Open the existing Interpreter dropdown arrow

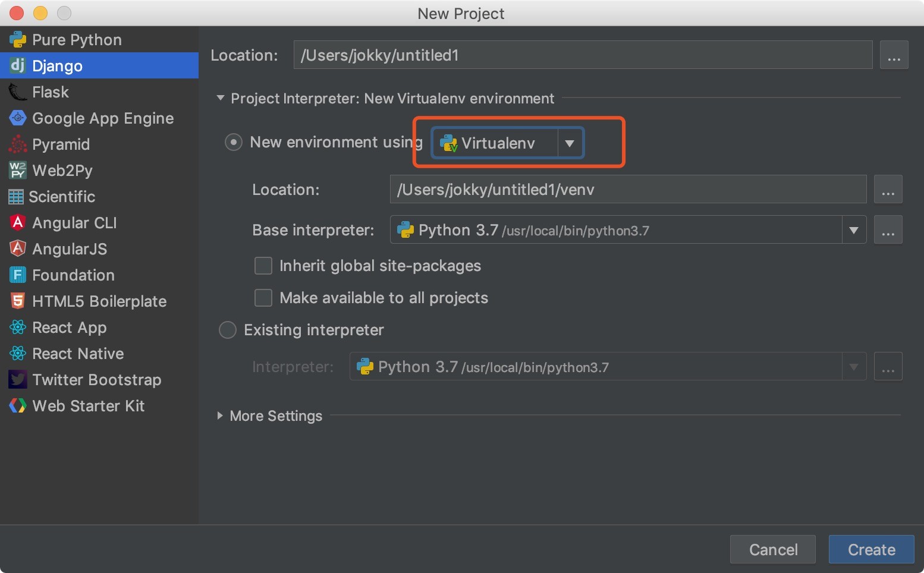pos(854,367)
